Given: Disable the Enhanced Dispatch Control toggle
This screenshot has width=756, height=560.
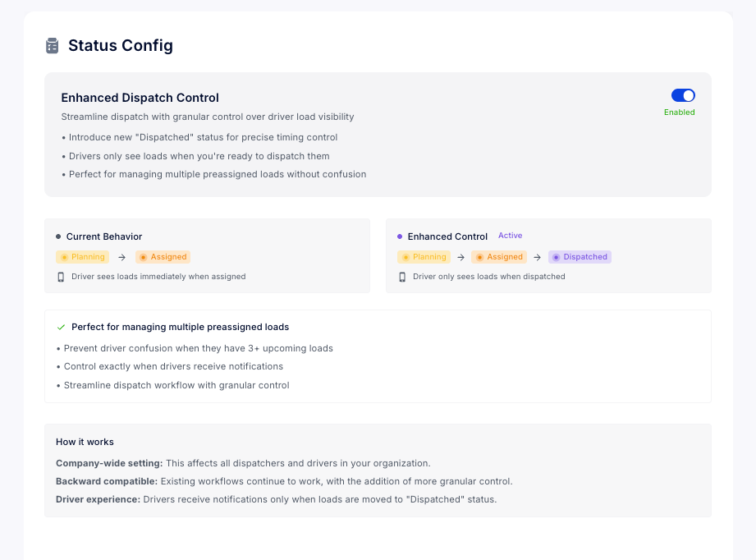Looking at the screenshot, I should coord(683,95).
